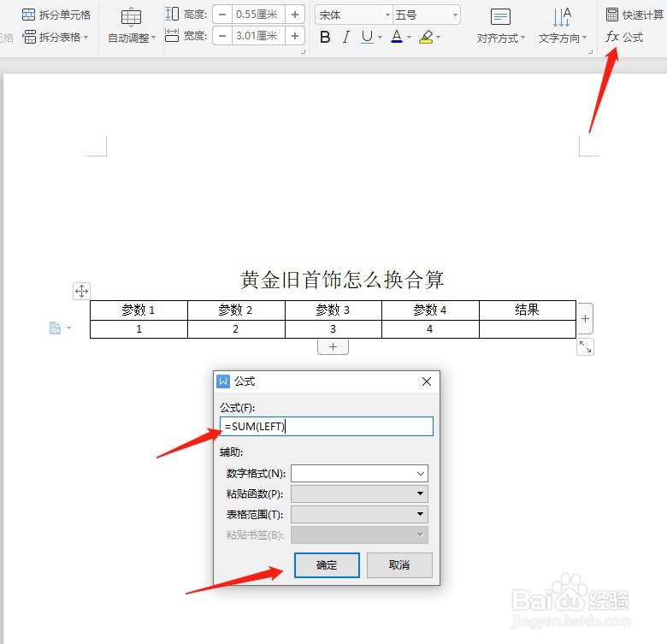
Task: Click the Split Cells (拆分单元格) button
Action: pos(56,15)
